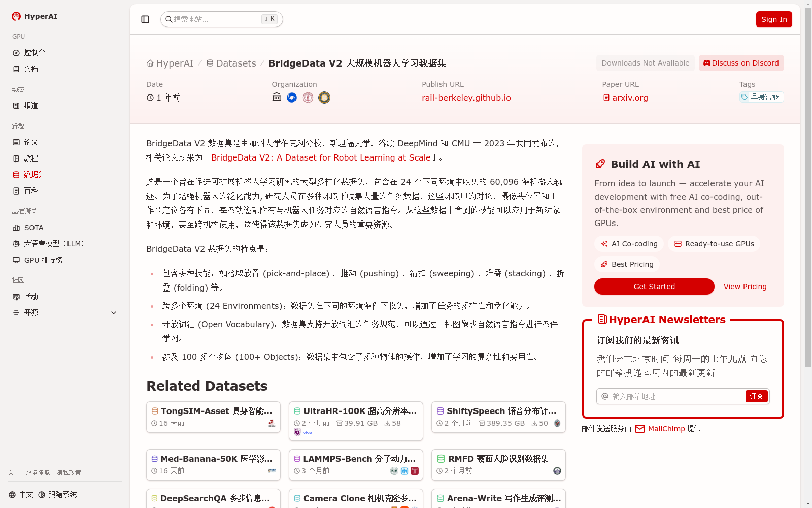Click the Sign In button
This screenshot has width=812, height=508.
[774, 19]
